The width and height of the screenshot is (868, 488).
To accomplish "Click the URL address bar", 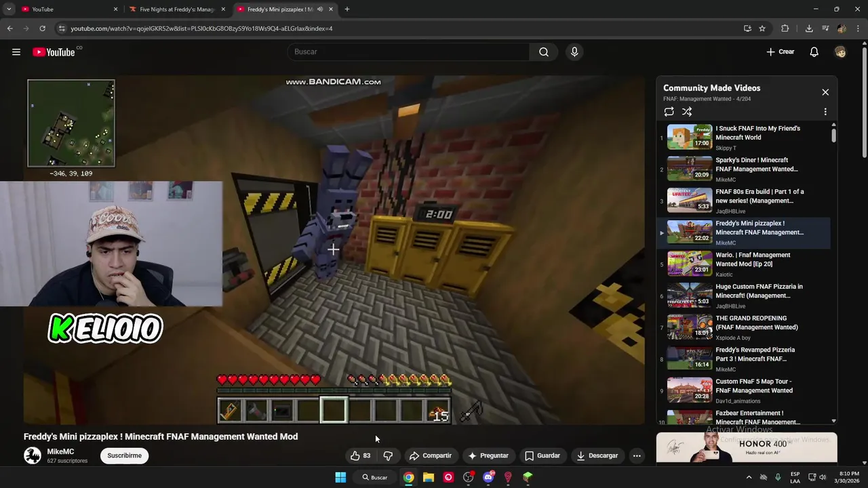I will pyautogui.click(x=400, y=28).
